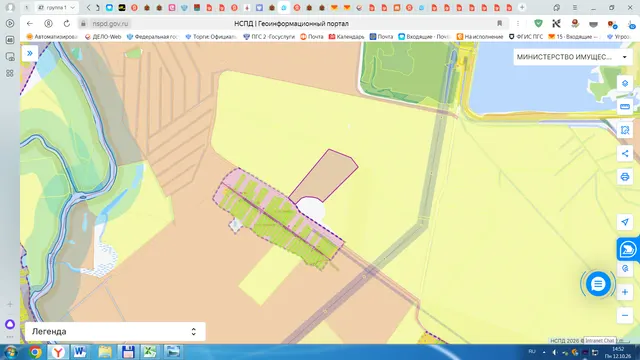The image size is (640, 360).
Task: Select the ruler measurement tool
Action: pos(624,107)
